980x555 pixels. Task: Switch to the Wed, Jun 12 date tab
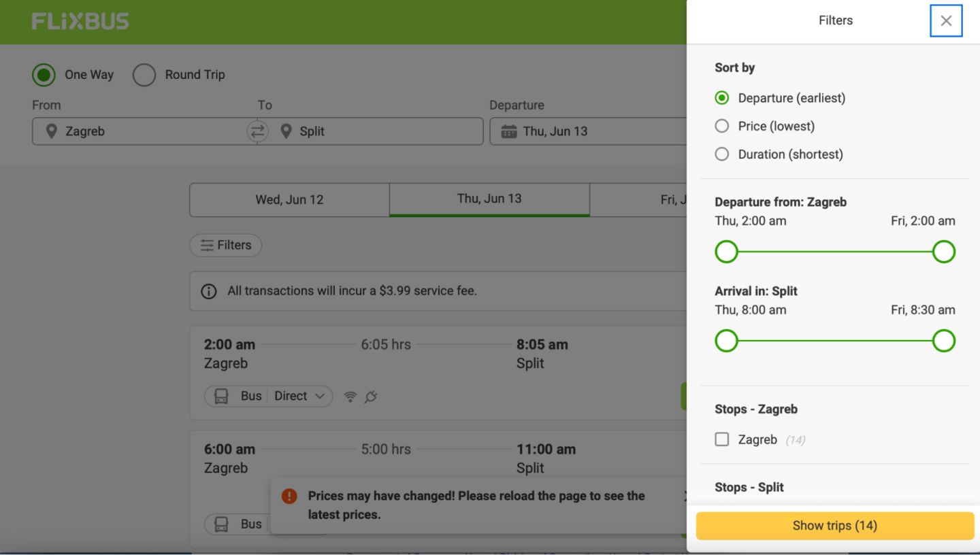289,200
